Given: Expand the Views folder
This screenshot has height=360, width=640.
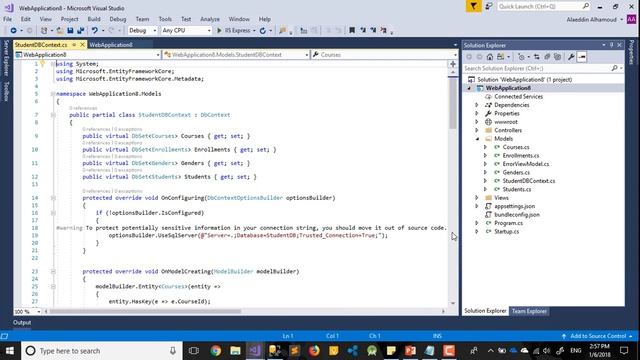Looking at the screenshot, I should pyautogui.click(x=477, y=198).
